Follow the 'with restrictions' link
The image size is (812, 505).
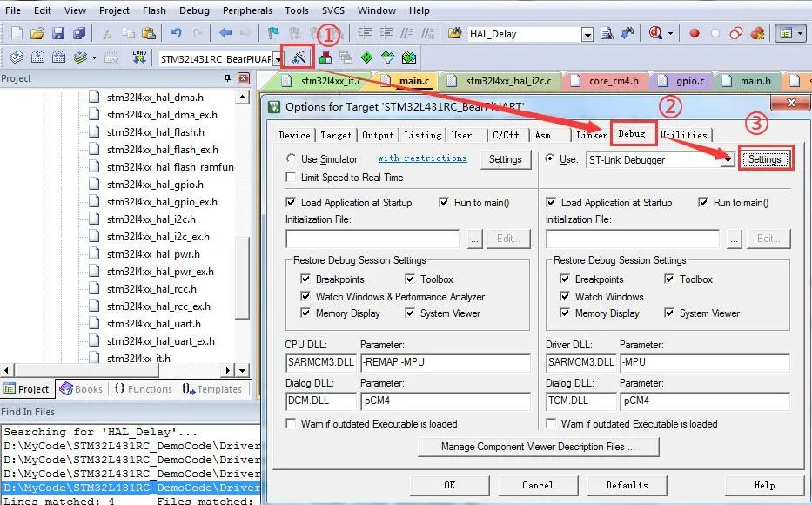(x=423, y=158)
